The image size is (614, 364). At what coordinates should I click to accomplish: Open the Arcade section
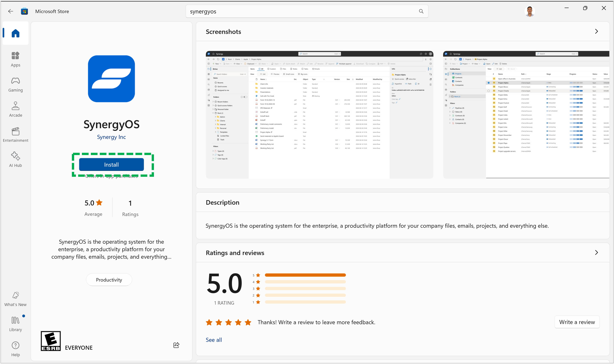pos(15,109)
